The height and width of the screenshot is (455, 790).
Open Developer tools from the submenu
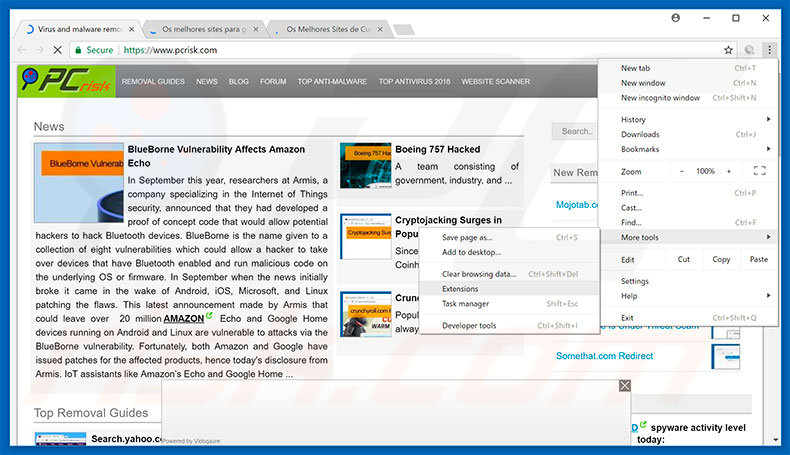pyautogui.click(x=509, y=326)
